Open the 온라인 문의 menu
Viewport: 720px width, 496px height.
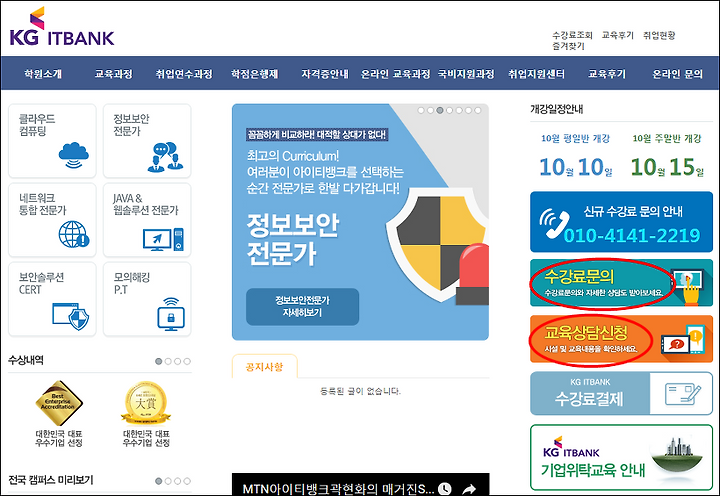tap(677, 73)
